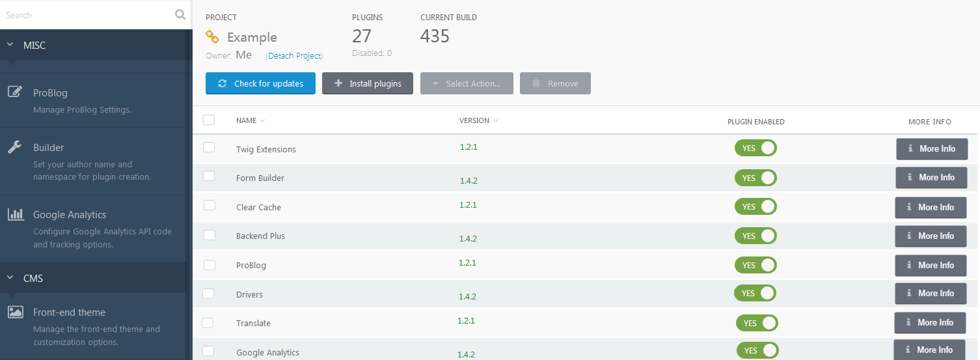This screenshot has height=360, width=980.
Task: Click the Install plugins button
Action: click(368, 83)
